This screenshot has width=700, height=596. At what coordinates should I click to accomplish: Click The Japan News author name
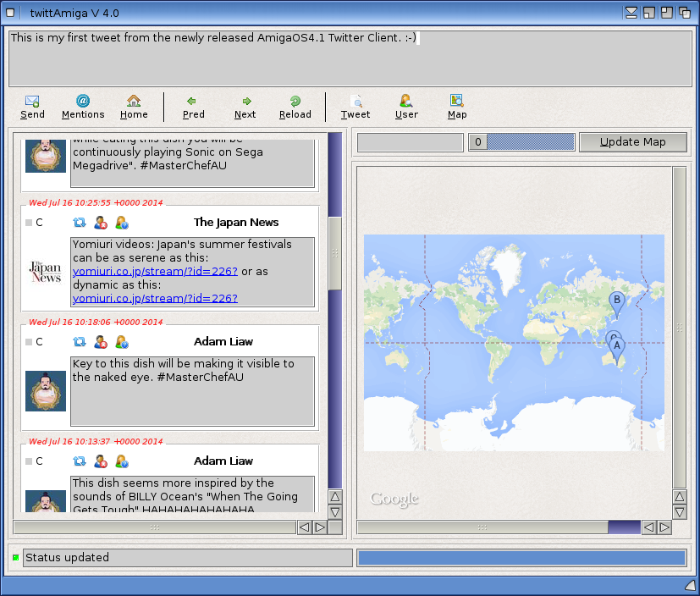point(236,223)
